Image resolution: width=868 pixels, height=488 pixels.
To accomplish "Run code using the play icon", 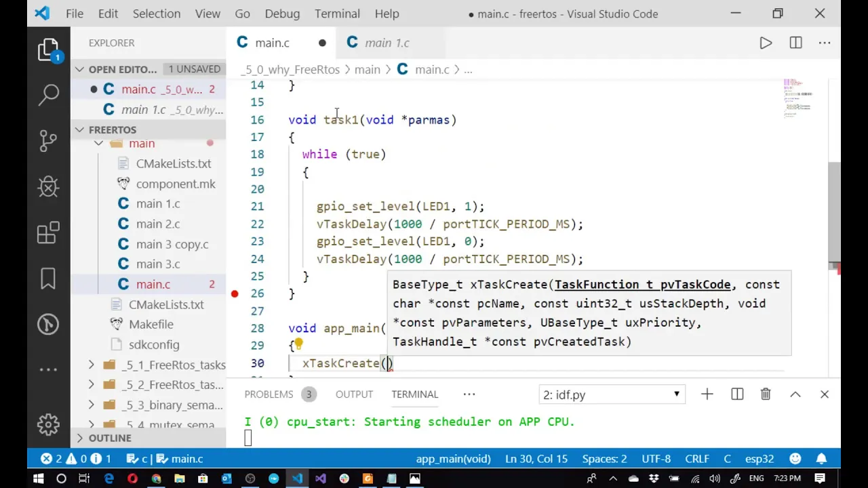I will click(766, 43).
